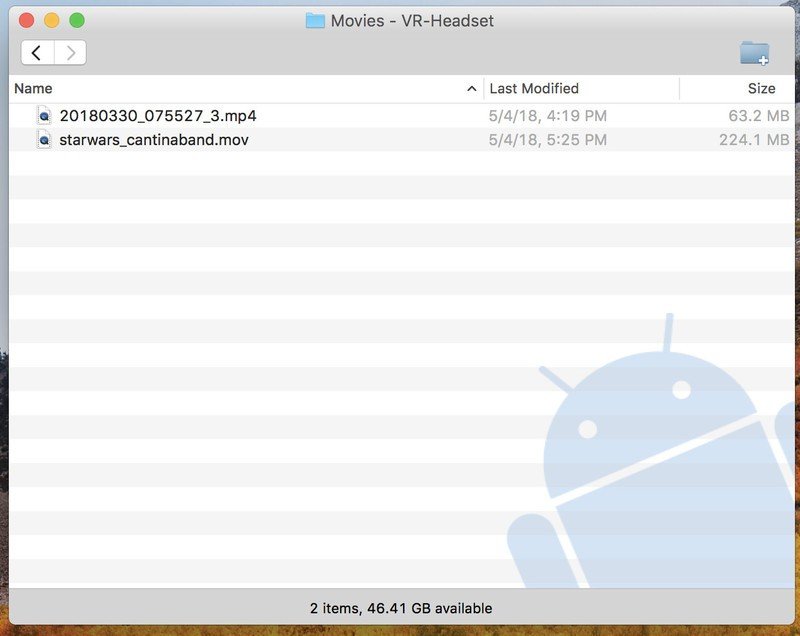Create a new folder with the folder-plus icon
The width and height of the screenshot is (800, 636).
pyautogui.click(x=755, y=53)
